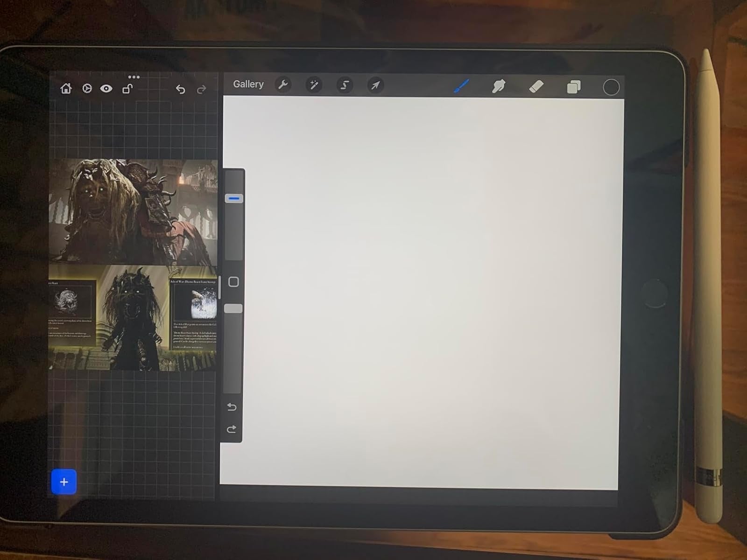Open the three-dot multitasking menu
The image size is (747, 560).
[x=134, y=77]
